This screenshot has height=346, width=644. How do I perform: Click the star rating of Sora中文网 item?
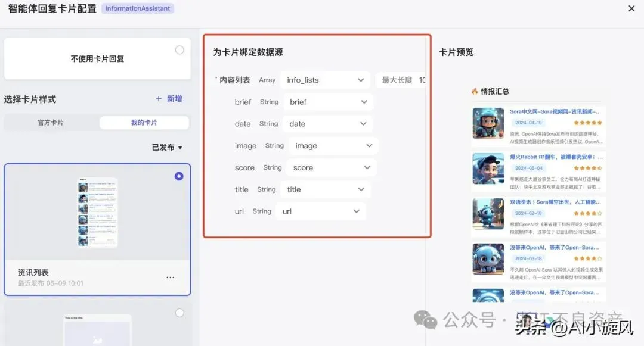click(x=588, y=123)
